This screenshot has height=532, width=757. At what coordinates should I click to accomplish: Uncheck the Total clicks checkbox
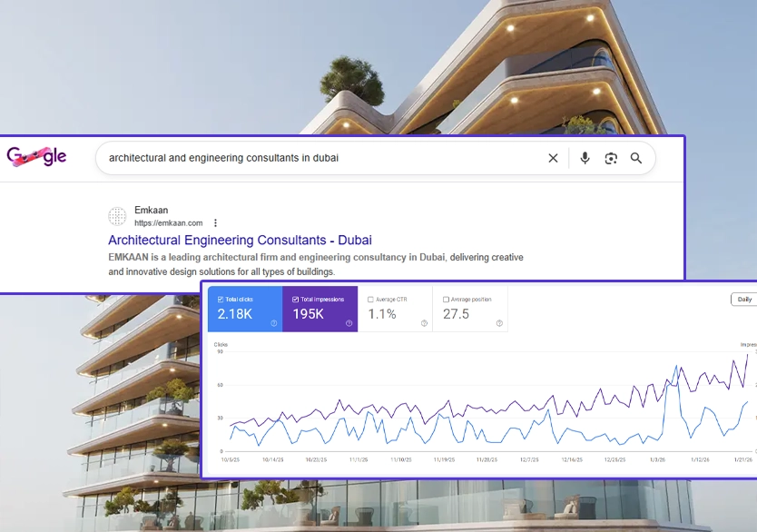point(221,299)
